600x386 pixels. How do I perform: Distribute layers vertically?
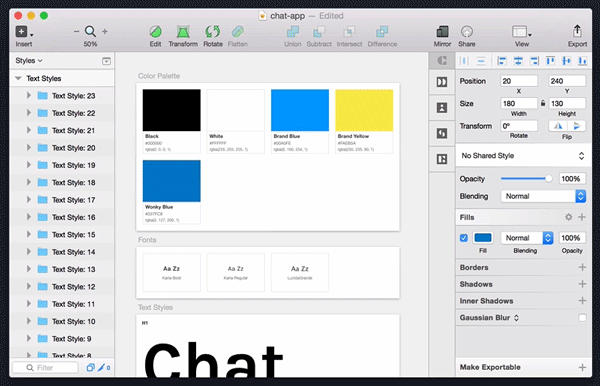click(481, 61)
